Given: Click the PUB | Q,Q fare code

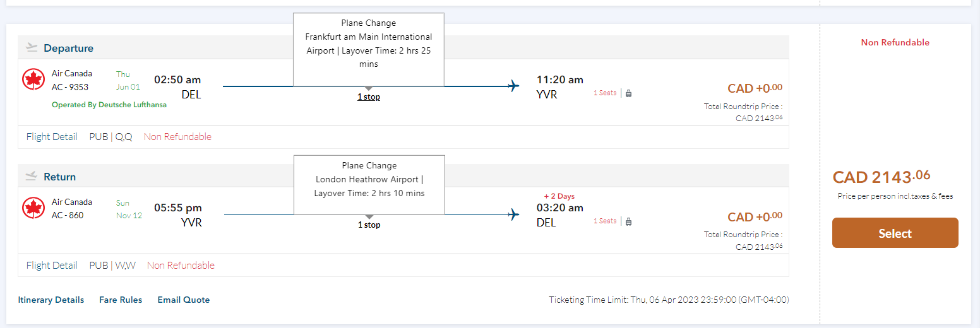Looking at the screenshot, I should tap(111, 137).
